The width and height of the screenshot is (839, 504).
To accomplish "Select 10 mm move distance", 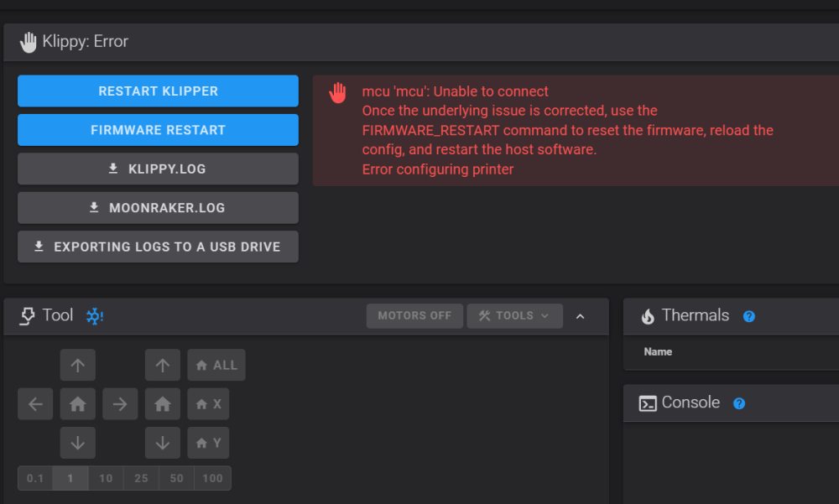I will (106, 478).
